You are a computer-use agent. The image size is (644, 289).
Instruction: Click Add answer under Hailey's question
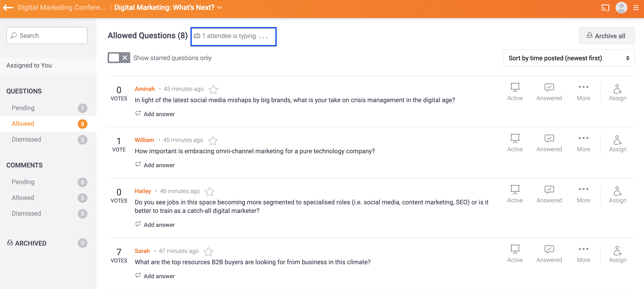159,225
